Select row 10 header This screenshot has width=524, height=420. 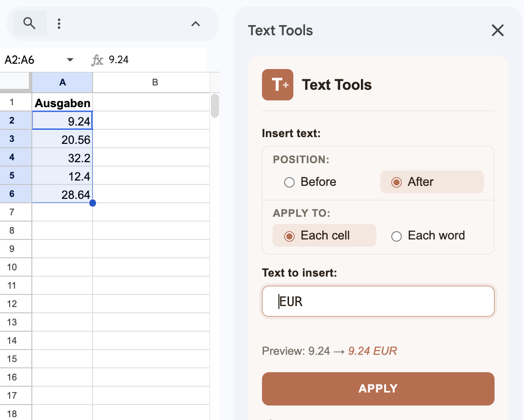(x=13, y=267)
